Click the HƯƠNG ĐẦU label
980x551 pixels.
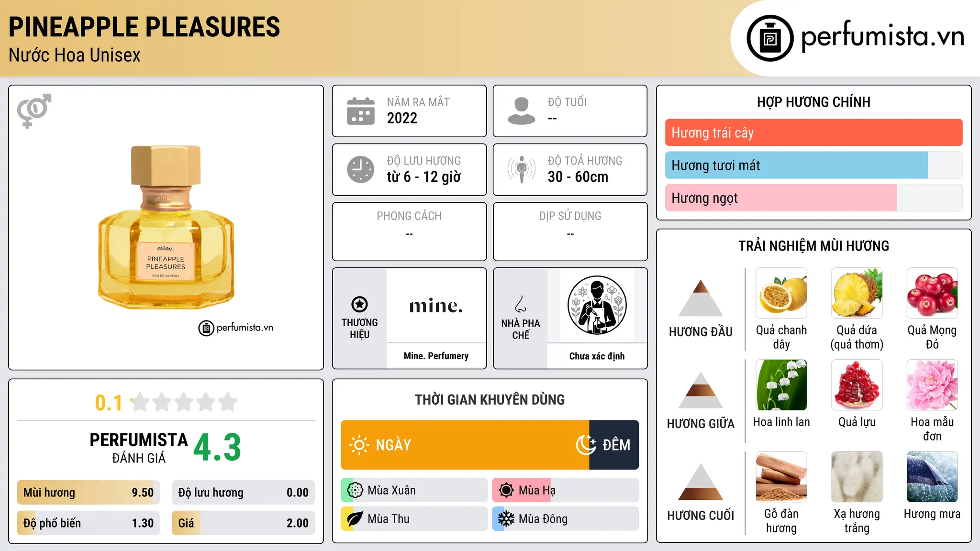point(701,332)
